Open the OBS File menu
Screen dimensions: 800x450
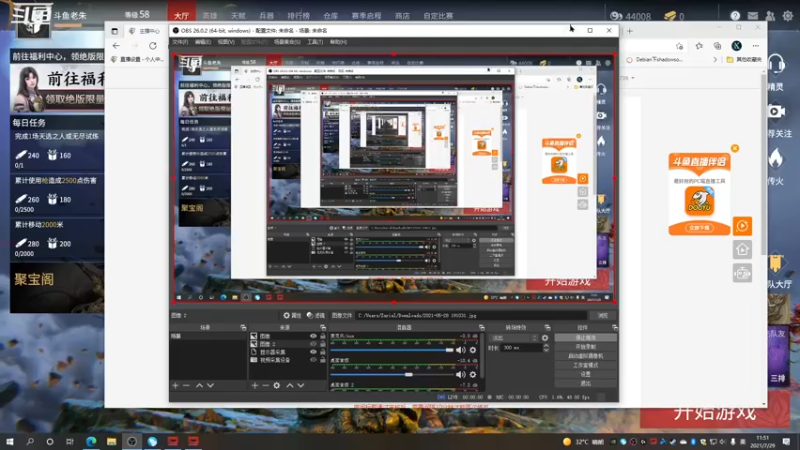click(180, 42)
